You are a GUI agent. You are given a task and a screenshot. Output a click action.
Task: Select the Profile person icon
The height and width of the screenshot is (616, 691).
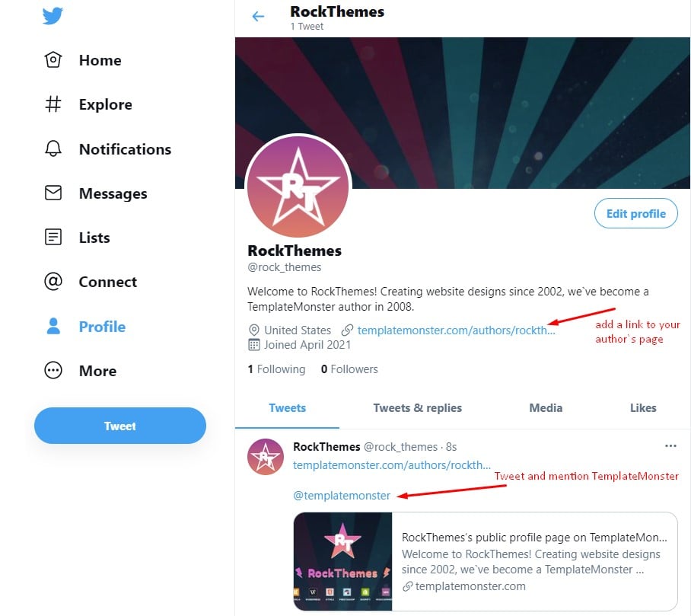pyautogui.click(x=53, y=327)
